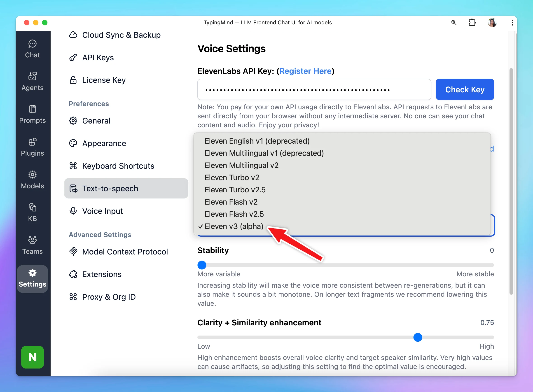Click the ElevenLabs API key field
The width and height of the screenshot is (533, 392).
(314, 89)
